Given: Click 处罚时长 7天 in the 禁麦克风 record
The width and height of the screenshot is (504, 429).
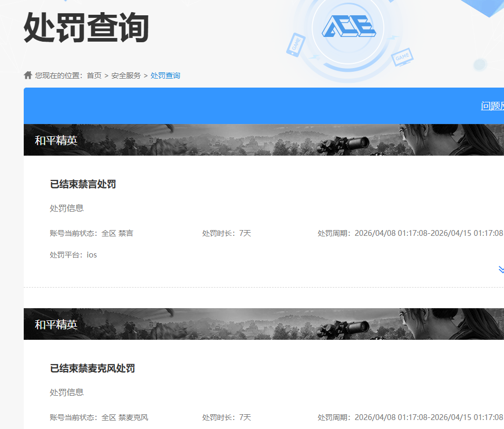Looking at the screenshot, I should [227, 417].
